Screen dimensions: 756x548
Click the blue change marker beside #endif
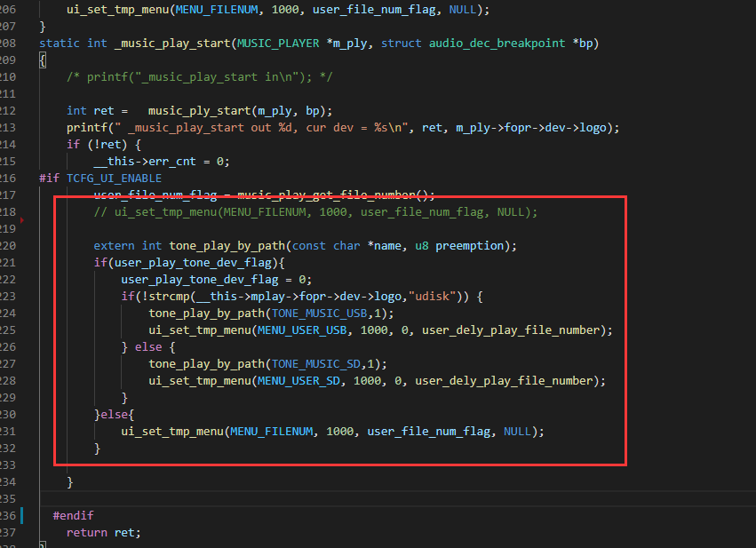pos(21,515)
